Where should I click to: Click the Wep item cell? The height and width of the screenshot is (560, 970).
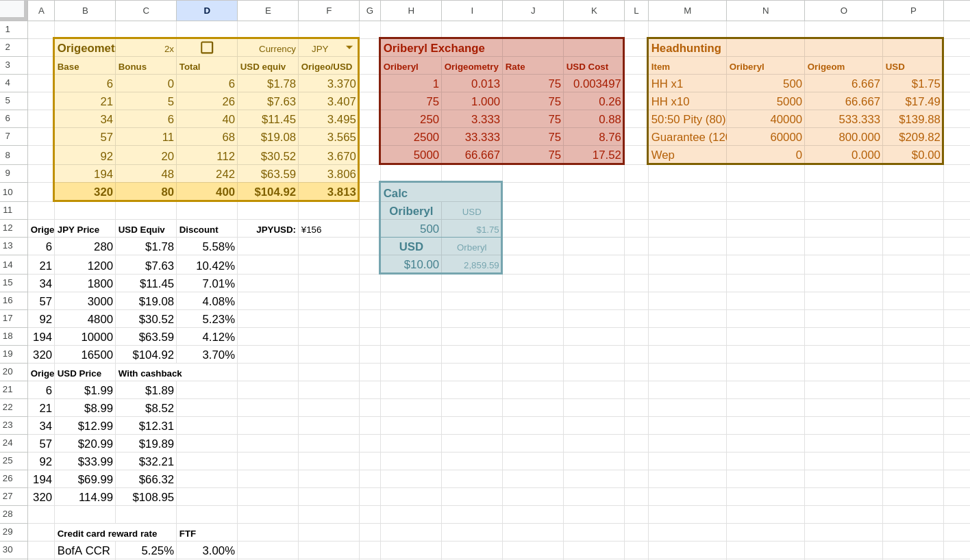[687, 155]
